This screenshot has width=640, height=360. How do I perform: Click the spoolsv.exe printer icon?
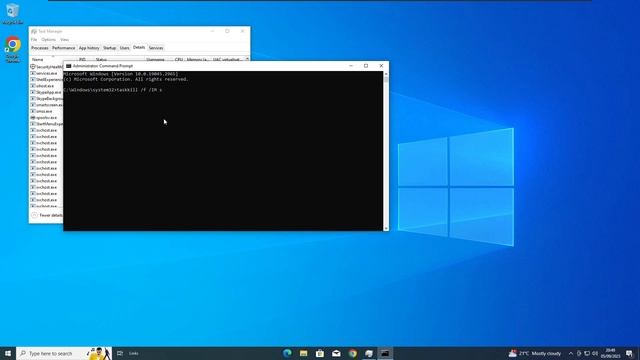coord(33,118)
